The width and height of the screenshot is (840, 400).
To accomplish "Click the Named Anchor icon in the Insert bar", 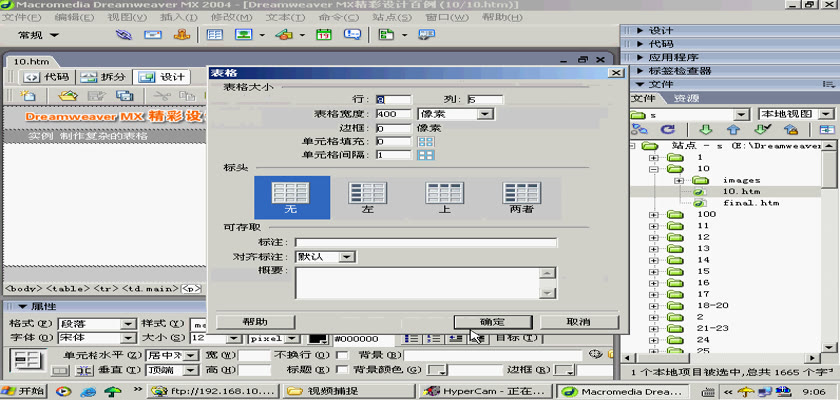I will coord(182,35).
